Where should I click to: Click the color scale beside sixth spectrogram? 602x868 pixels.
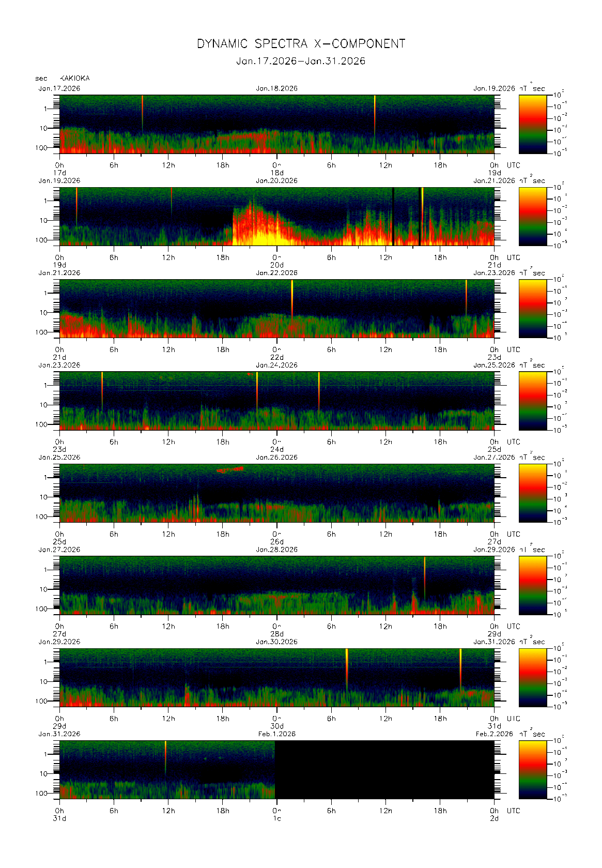tap(532, 585)
